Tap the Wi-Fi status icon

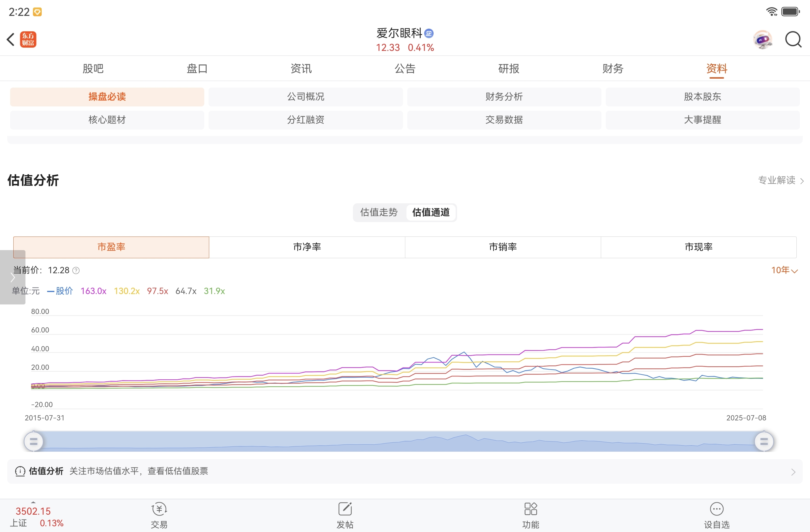pos(772,12)
